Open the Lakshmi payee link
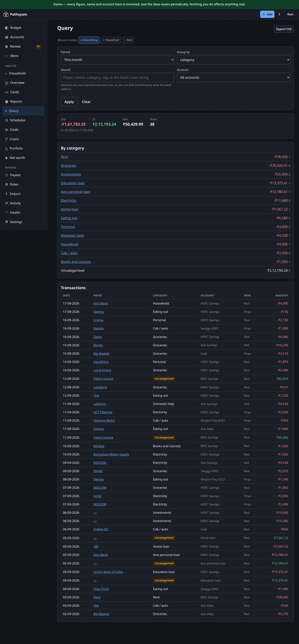The image size is (299, 644). tap(100, 404)
